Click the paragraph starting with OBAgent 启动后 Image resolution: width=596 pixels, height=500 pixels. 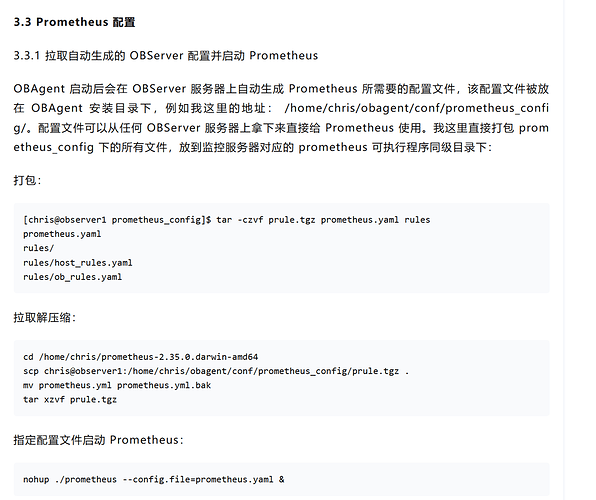click(281, 118)
